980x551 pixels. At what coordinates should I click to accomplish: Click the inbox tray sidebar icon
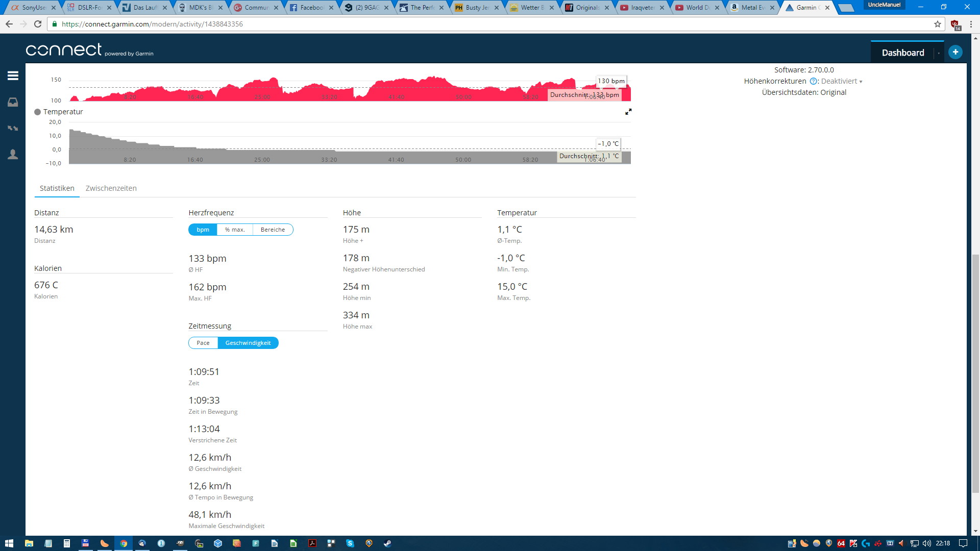pos(13,103)
